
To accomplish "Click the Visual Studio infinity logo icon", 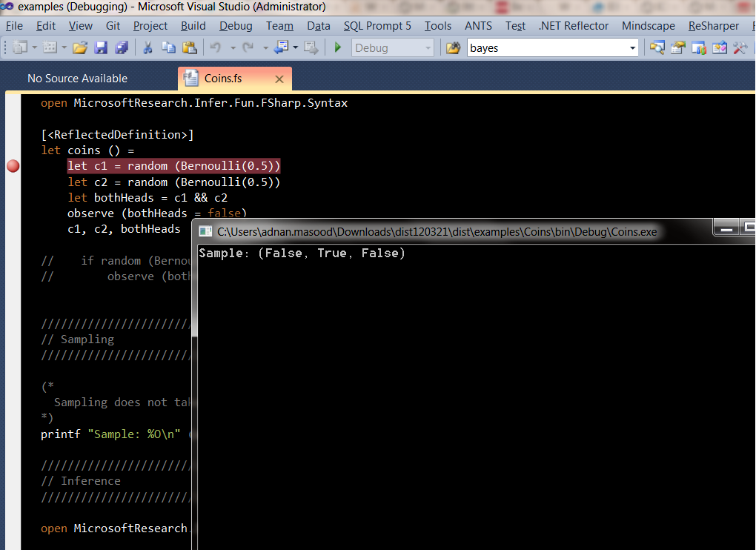I will (7, 6).
